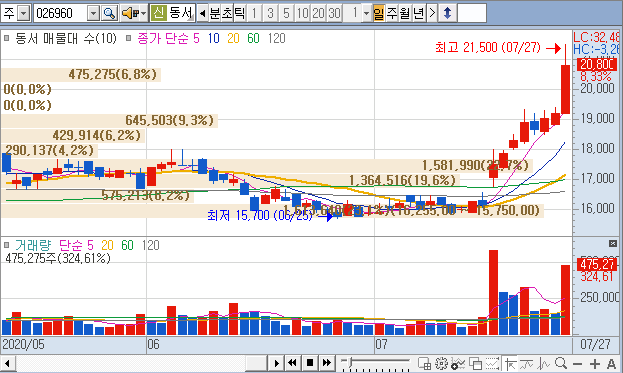Toggle the 동서 매물대 indicator square marker
The height and width of the screenshot is (373, 623).
(x=7, y=38)
